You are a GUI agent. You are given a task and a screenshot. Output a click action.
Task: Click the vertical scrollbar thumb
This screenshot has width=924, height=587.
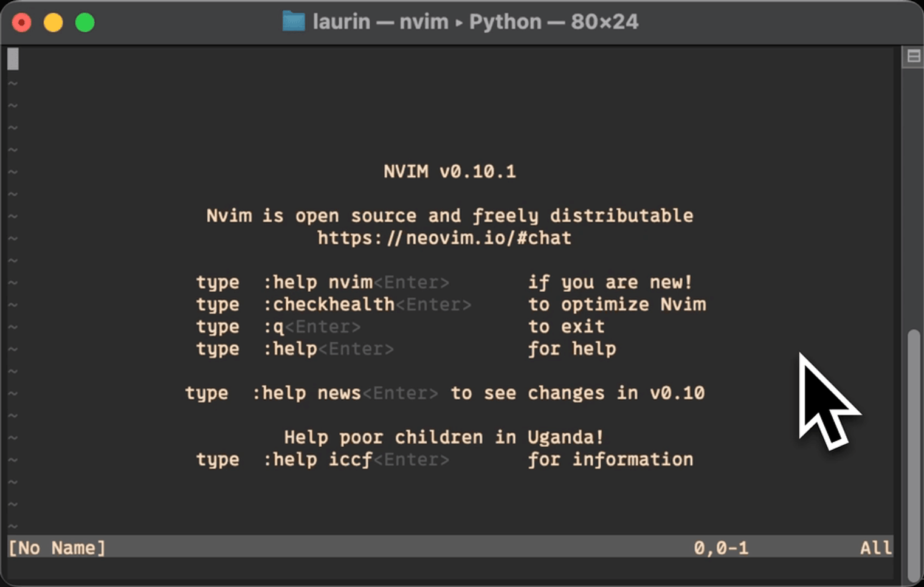click(913, 455)
